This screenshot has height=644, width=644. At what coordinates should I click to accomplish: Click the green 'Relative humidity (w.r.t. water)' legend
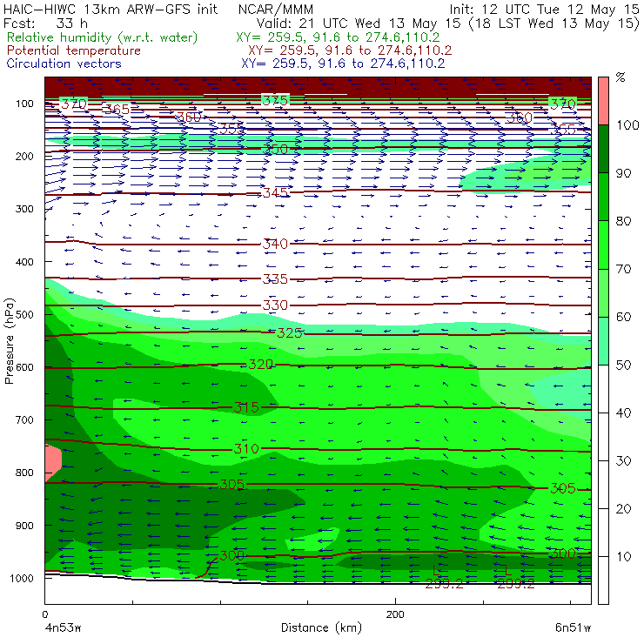(103, 37)
